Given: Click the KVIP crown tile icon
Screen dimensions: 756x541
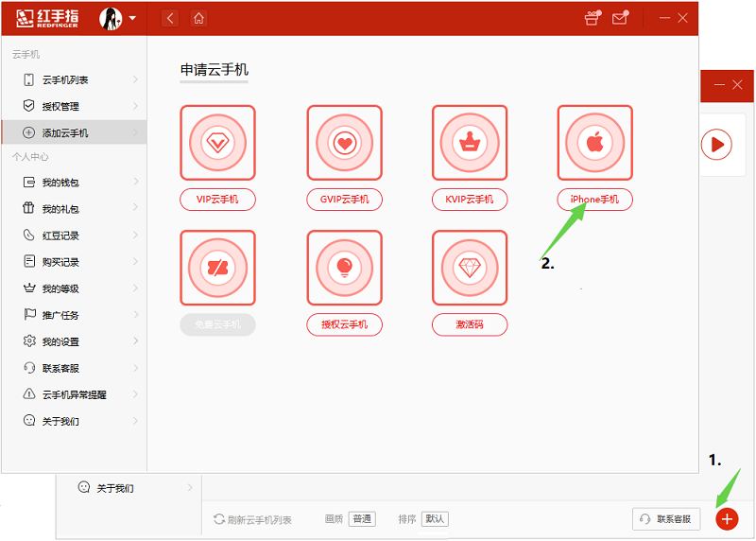Looking at the screenshot, I should pyautogui.click(x=470, y=143).
